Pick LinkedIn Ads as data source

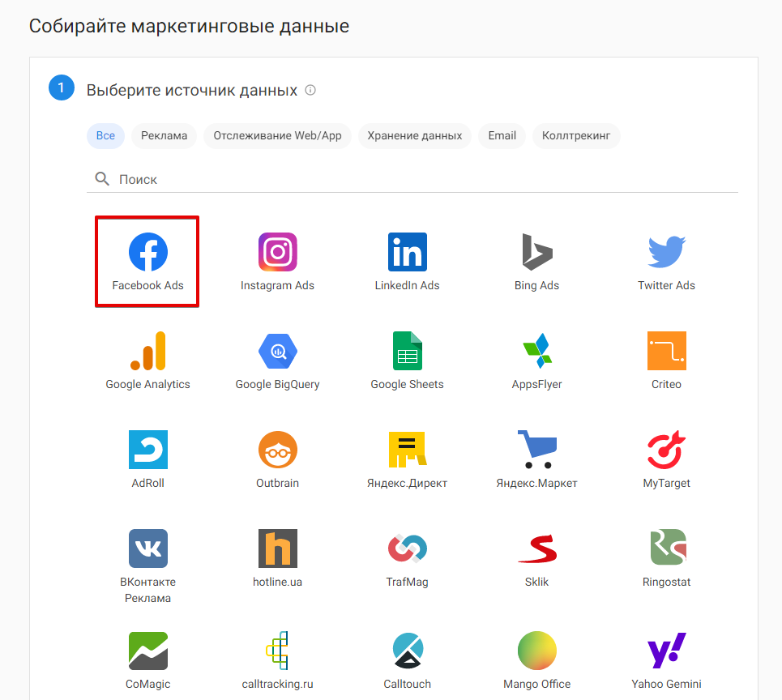tap(408, 253)
